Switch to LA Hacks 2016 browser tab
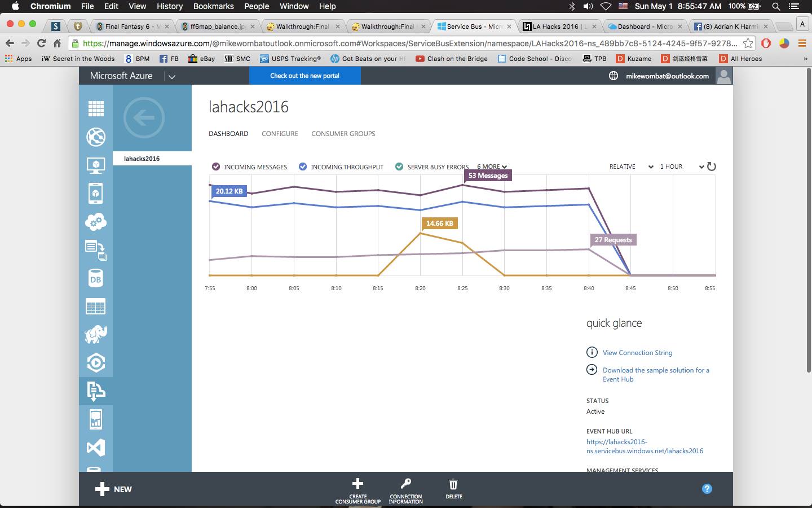 [x=560, y=27]
